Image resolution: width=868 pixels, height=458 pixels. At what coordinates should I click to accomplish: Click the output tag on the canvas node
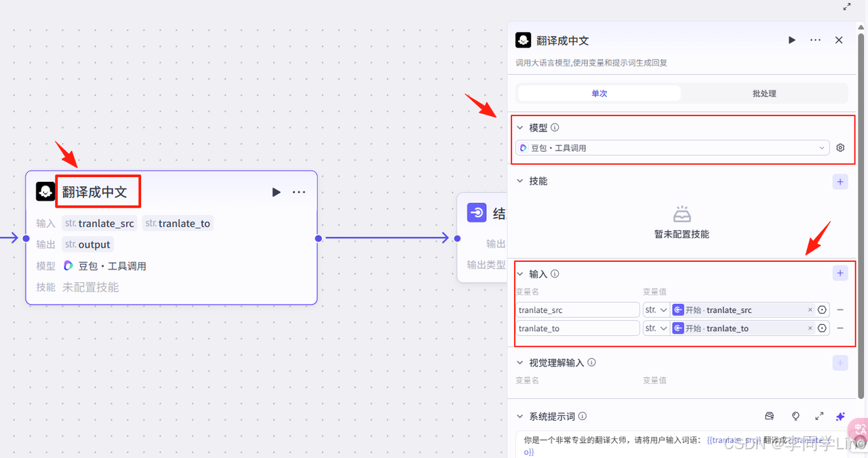87,244
